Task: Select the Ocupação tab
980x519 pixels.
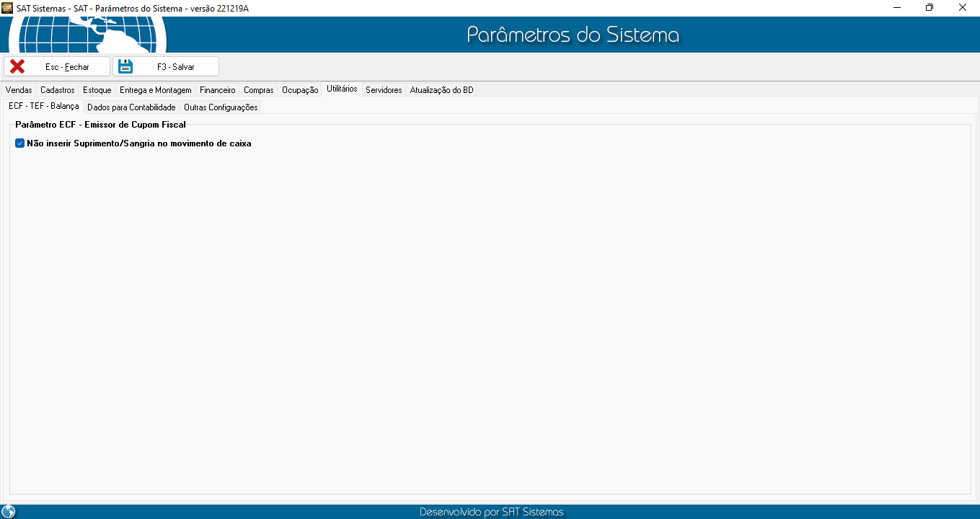Action: (x=300, y=90)
